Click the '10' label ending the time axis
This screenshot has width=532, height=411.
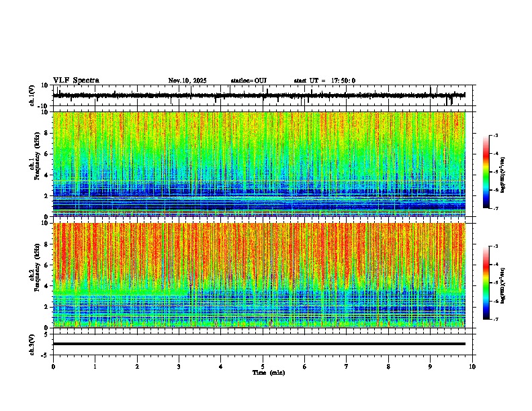coord(472,367)
